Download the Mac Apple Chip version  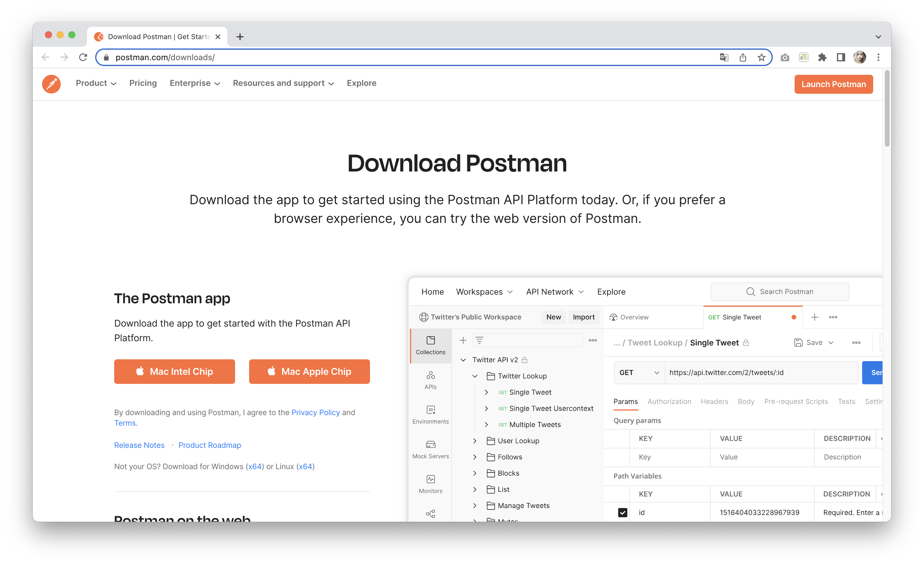pyautogui.click(x=309, y=371)
